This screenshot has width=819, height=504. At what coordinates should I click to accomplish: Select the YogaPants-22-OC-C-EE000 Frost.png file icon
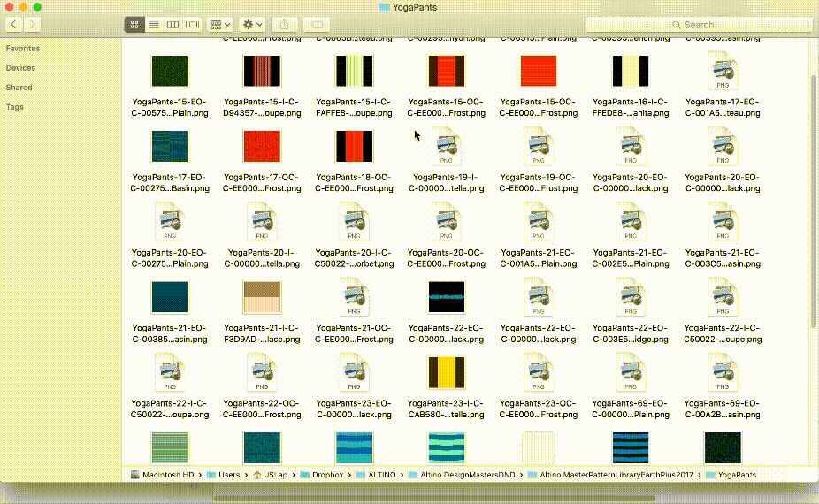coord(262,372)
